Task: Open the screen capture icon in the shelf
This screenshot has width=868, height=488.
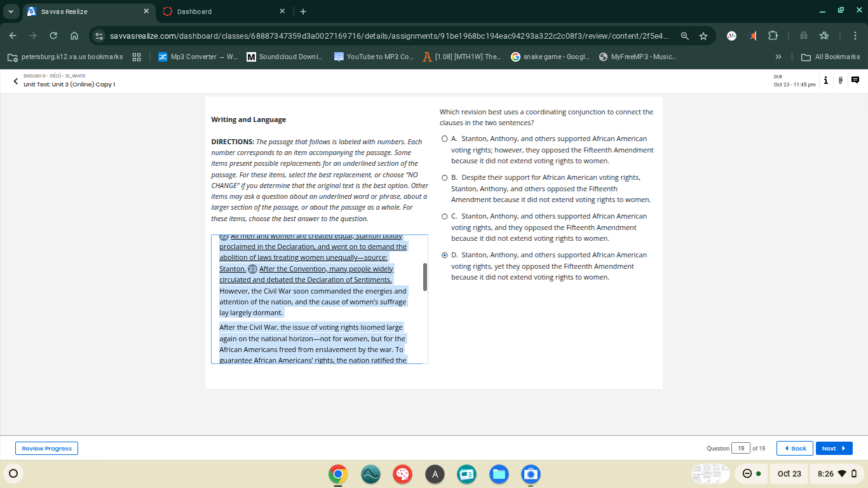Action: pos(531,473)
